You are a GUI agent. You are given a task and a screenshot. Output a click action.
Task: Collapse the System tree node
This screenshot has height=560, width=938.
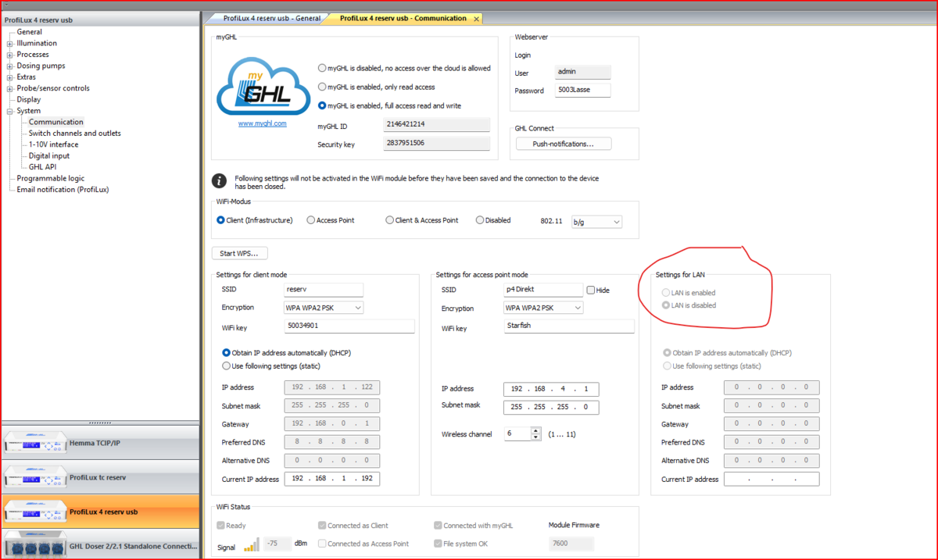(10, 111)
